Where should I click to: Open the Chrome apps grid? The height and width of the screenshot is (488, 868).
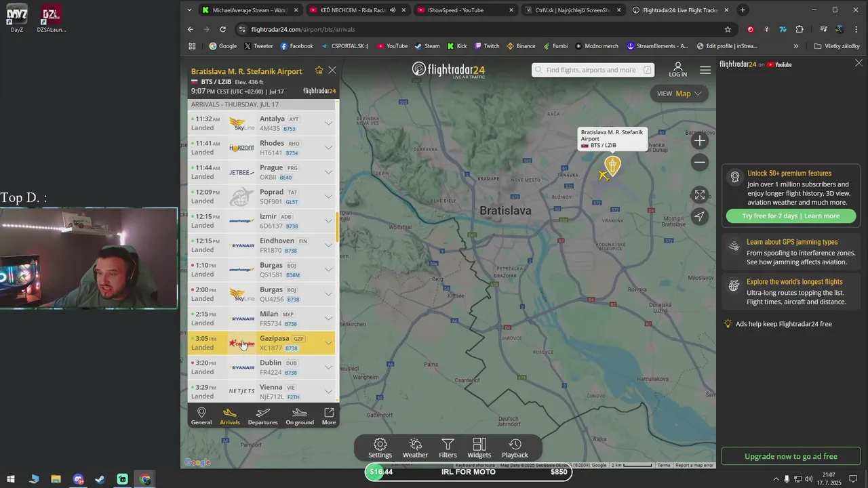coord(192,46)
